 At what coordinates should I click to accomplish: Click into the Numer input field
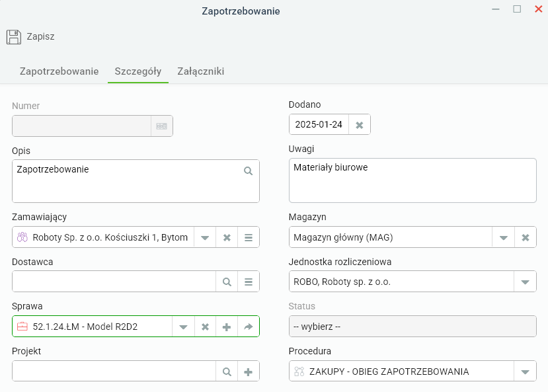click(x=82, y=126)
